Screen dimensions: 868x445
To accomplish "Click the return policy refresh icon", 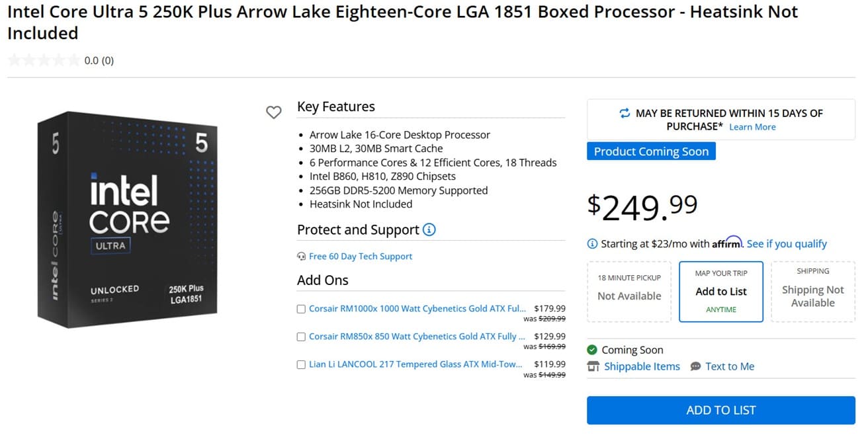I will pos(625,113).
